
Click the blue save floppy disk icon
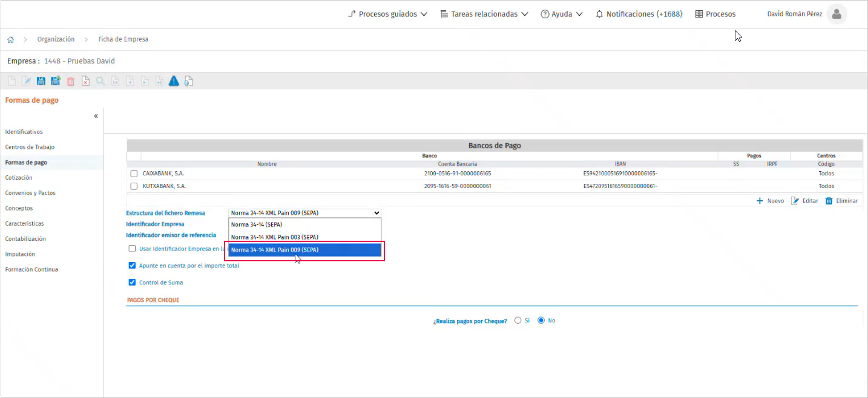coord(41,81)
